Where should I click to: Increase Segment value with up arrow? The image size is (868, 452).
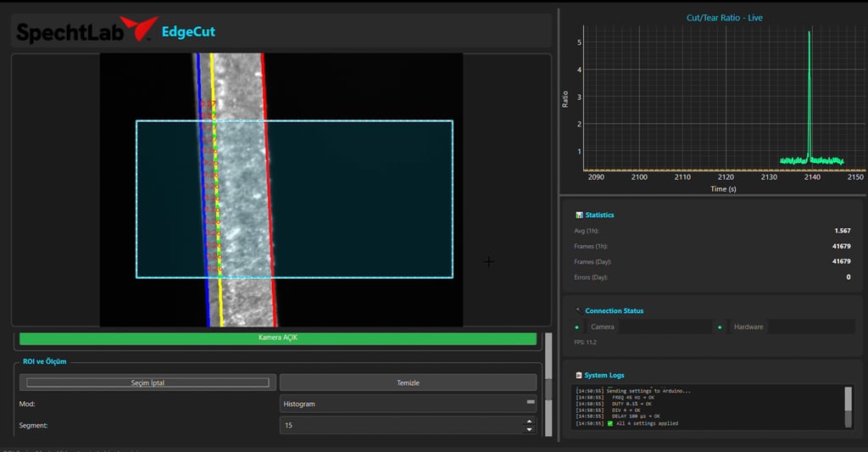[530, 421]
